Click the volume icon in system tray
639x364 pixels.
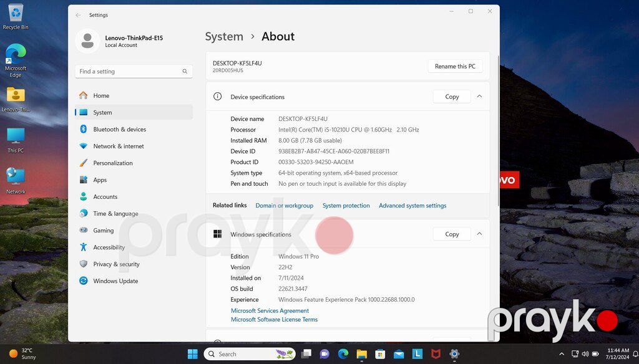(585, 354)
